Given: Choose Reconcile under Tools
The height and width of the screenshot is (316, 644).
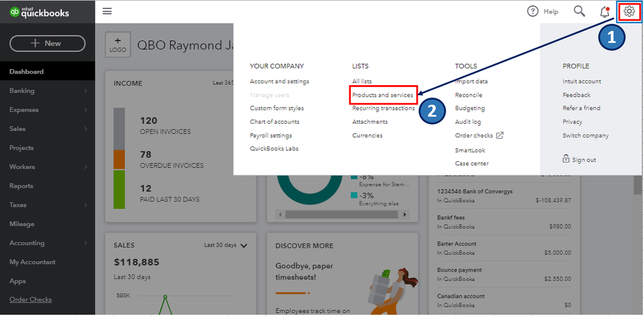Looking at the screenshot, I should pyautogui.click(x=469, y=95).
